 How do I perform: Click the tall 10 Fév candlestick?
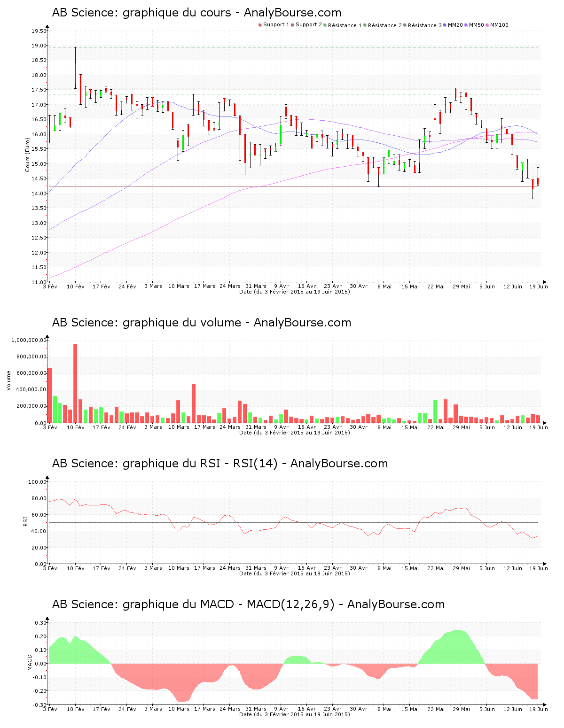pyautogui.click(x=75, y=68)
